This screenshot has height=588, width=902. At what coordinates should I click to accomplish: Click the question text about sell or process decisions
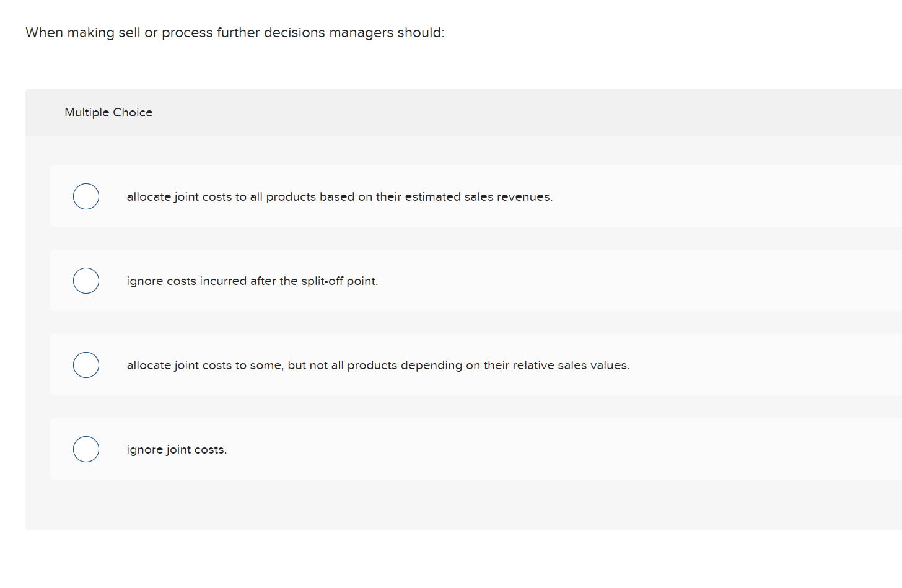[x=234, y=32]
